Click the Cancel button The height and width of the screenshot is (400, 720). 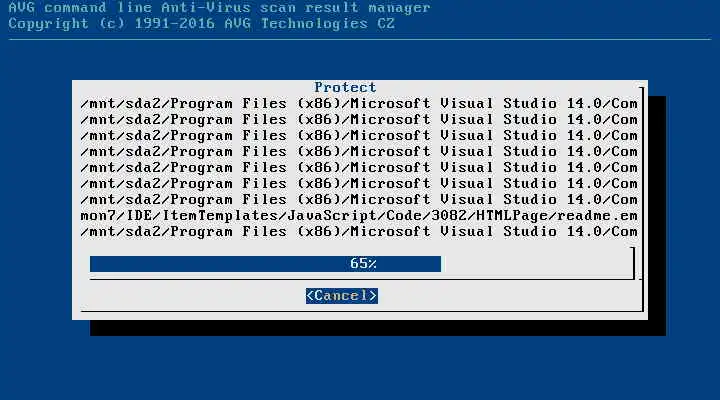pos(342,296)
